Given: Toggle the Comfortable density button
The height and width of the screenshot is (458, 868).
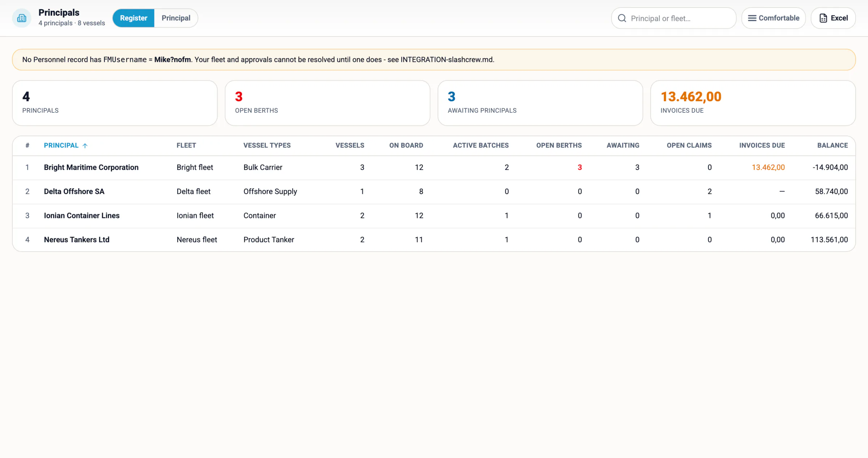Looking at the screenshot, I should pos(773,18).
